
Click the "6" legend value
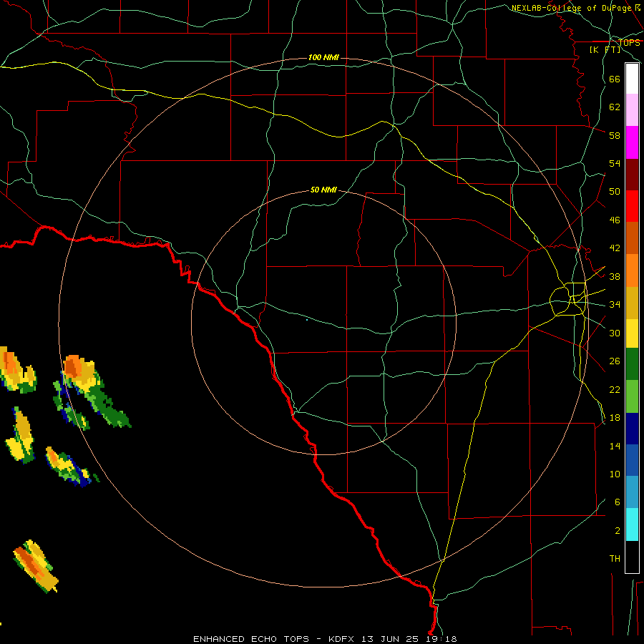click(618, 502)
